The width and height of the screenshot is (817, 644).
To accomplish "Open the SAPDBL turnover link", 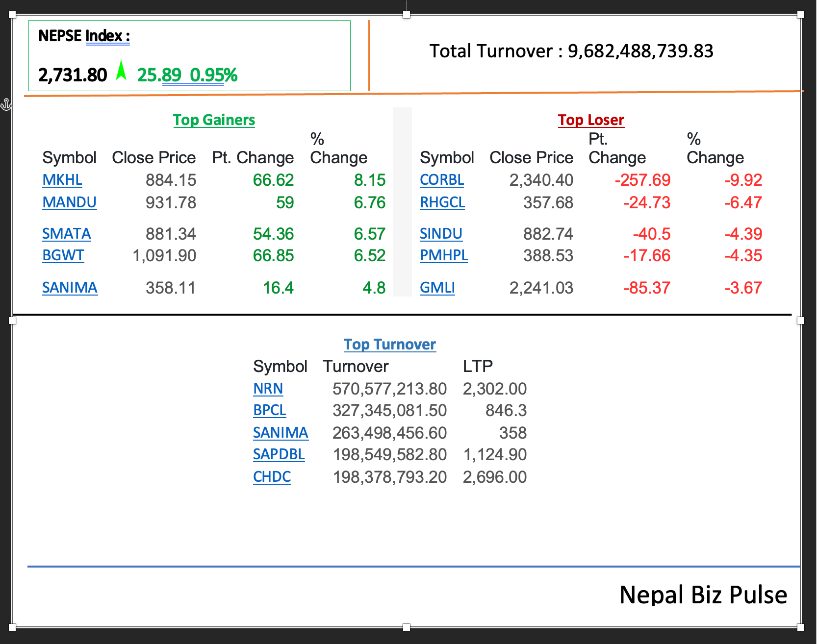I will pyautogui.click(x=279, y=454).
